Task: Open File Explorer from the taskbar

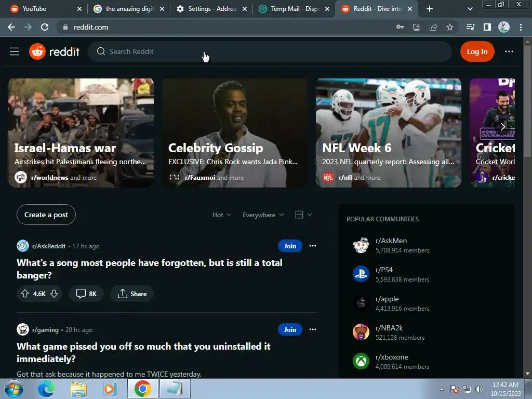Action: pos(78,389)
